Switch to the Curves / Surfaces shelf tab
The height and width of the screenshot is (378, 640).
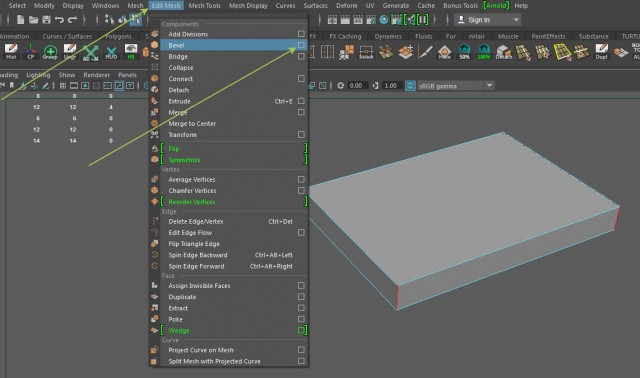pos(67,36)
